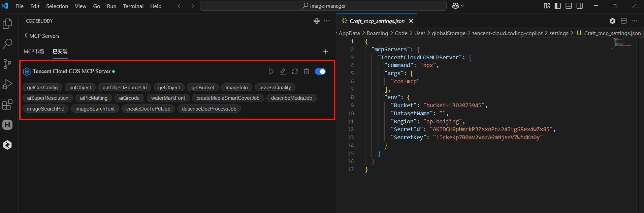Open the Source Control view

click(7, 64)
